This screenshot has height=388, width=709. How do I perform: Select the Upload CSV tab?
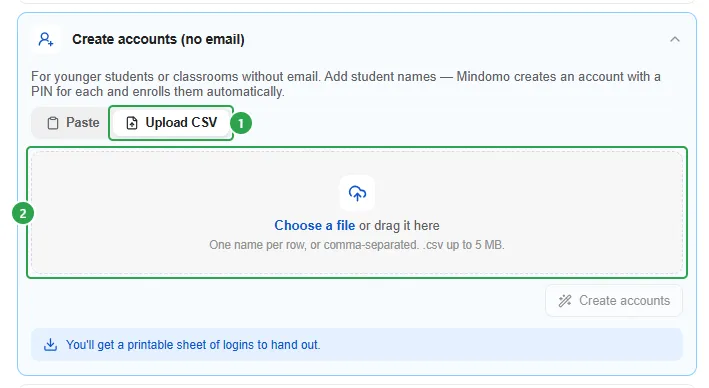pyautogui.click(x=171, y=123)
